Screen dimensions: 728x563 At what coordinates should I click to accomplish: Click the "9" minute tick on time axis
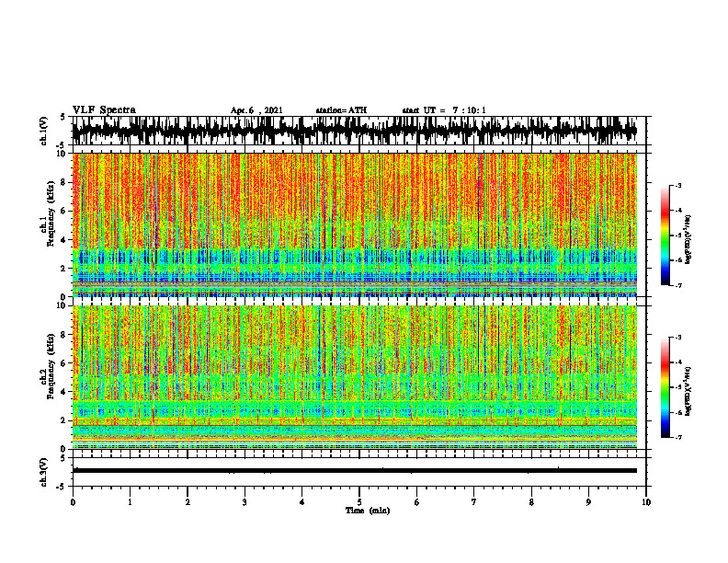(588, 502)
